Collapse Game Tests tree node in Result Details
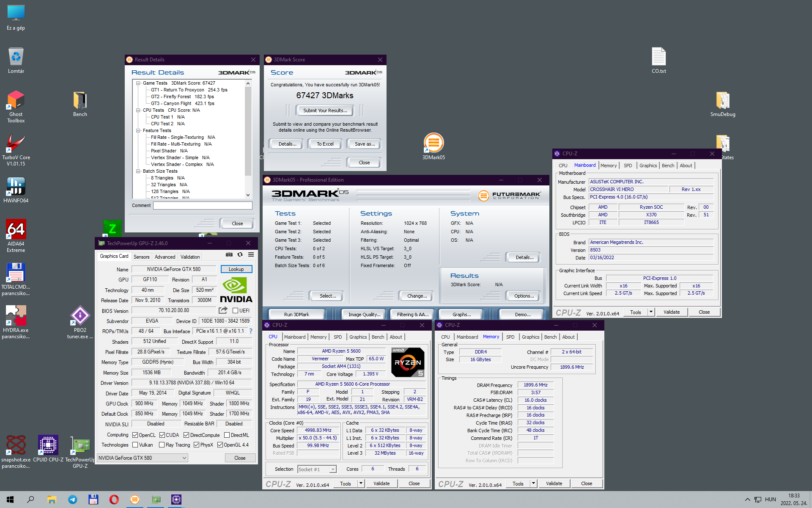This screenshot has height=508, width=812. 138,83
